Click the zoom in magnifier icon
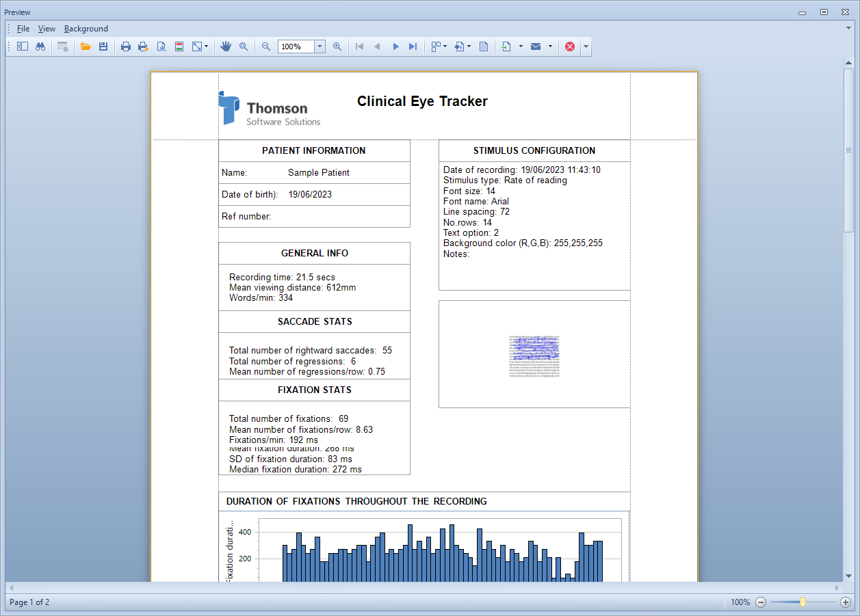Screen dimensions: 860x616 tap(337, 46)
